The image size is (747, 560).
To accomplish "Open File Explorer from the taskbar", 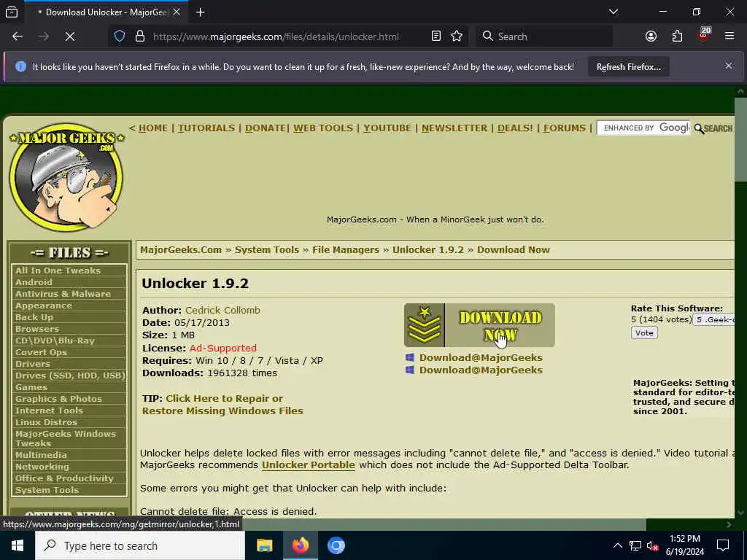I will click(x=264, y=545).
